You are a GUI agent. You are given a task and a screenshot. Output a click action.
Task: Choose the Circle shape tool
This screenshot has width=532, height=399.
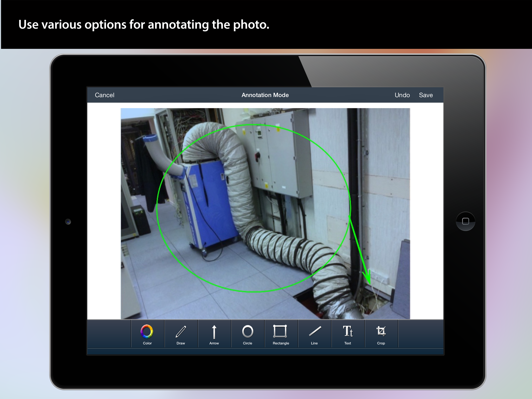(248, 334)
